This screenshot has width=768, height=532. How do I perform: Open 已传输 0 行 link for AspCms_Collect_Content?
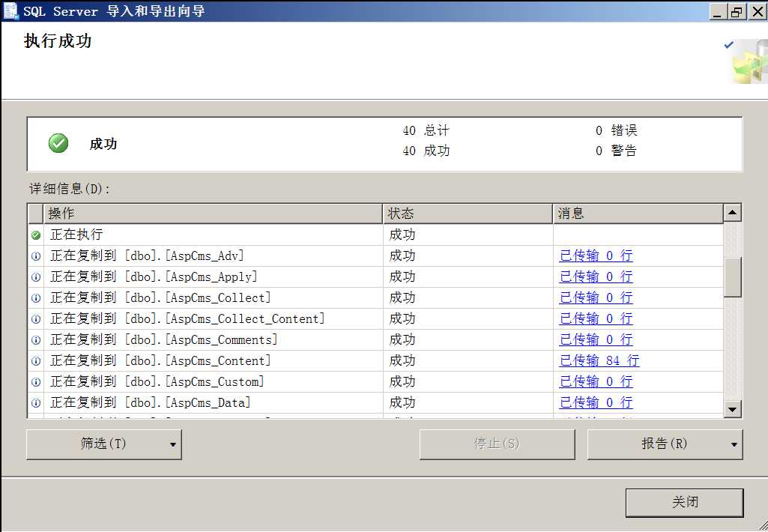(x=596, y=319)
